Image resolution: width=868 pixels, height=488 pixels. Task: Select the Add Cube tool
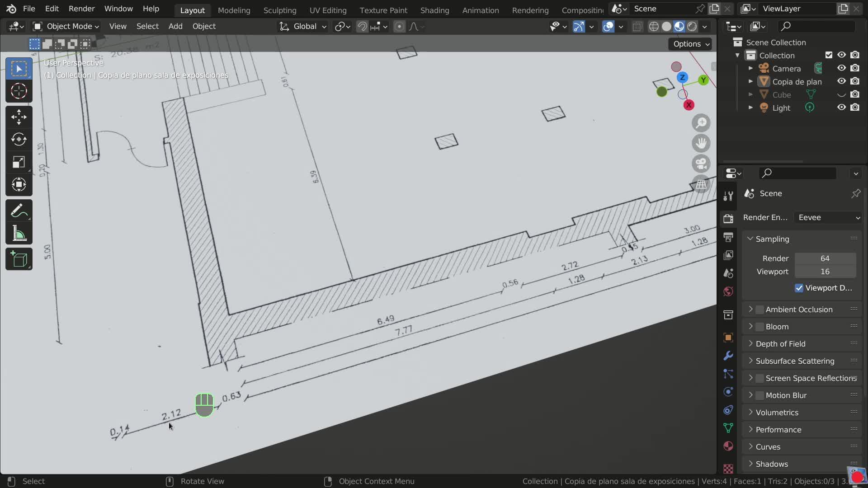[x=19, y=259]
